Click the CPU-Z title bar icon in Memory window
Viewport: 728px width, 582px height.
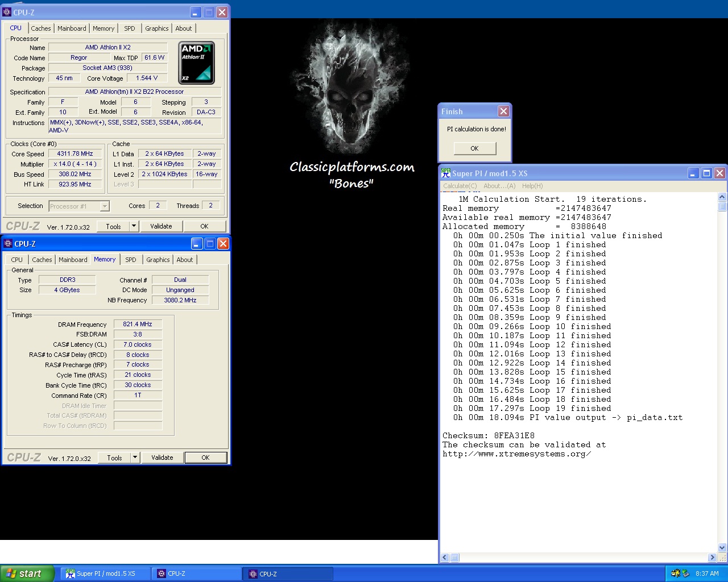point(8,243)
